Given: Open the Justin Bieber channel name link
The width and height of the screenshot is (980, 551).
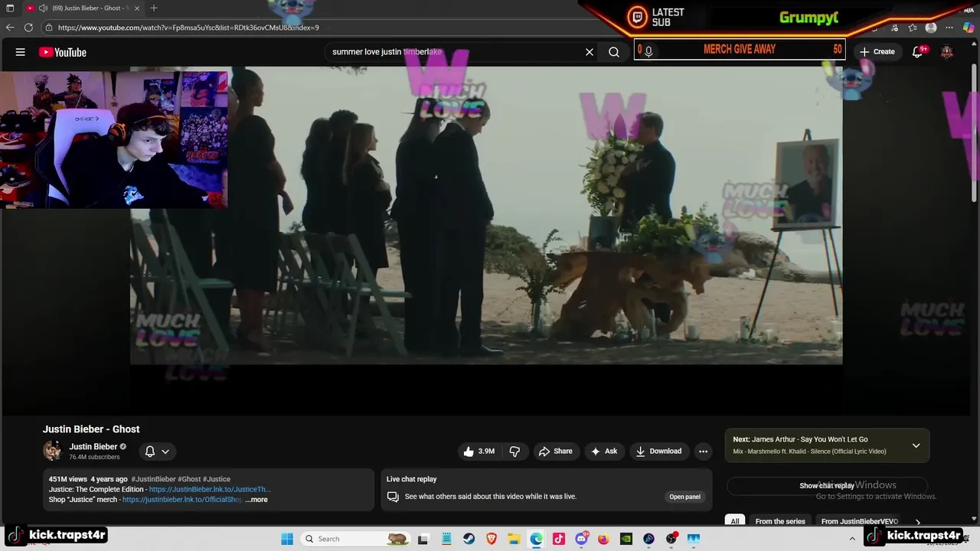Looking at the screenshot, I should pos(93,446).
